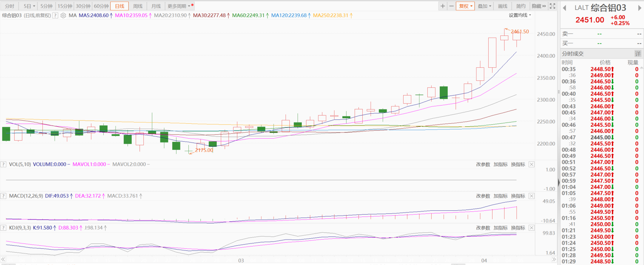This screenshot has width=644, height=265.
Task: Click the zoom in plus icon
Action: [x=443, y=6]
